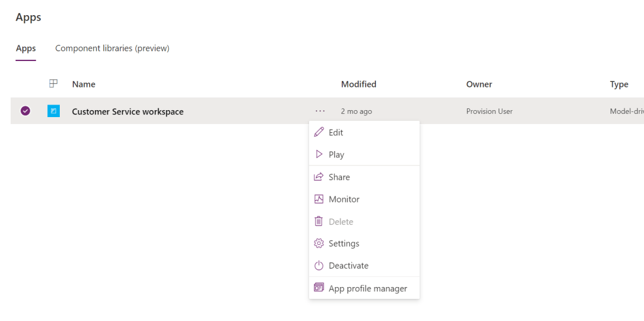Choose Settings from the context menu

[x=344, y=244]
